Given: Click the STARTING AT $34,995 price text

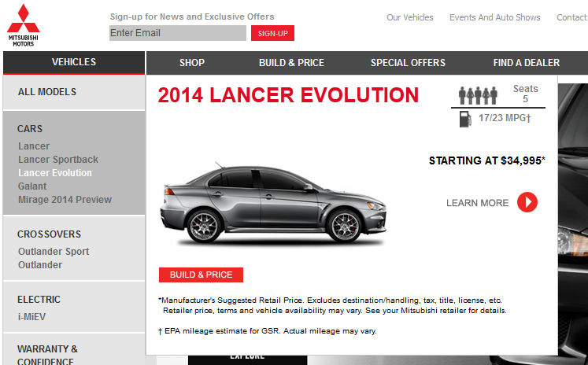Looking at the screenshot, I should coord(486,160).
